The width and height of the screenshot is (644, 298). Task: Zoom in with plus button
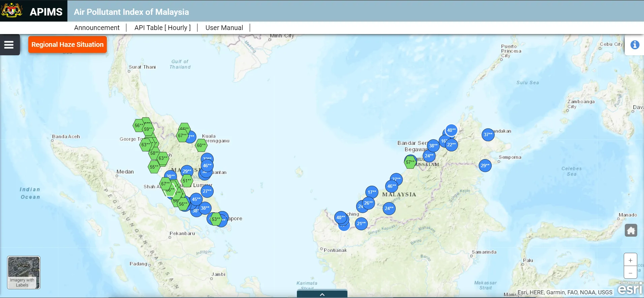pyautogui.click(x=630, y=260)
